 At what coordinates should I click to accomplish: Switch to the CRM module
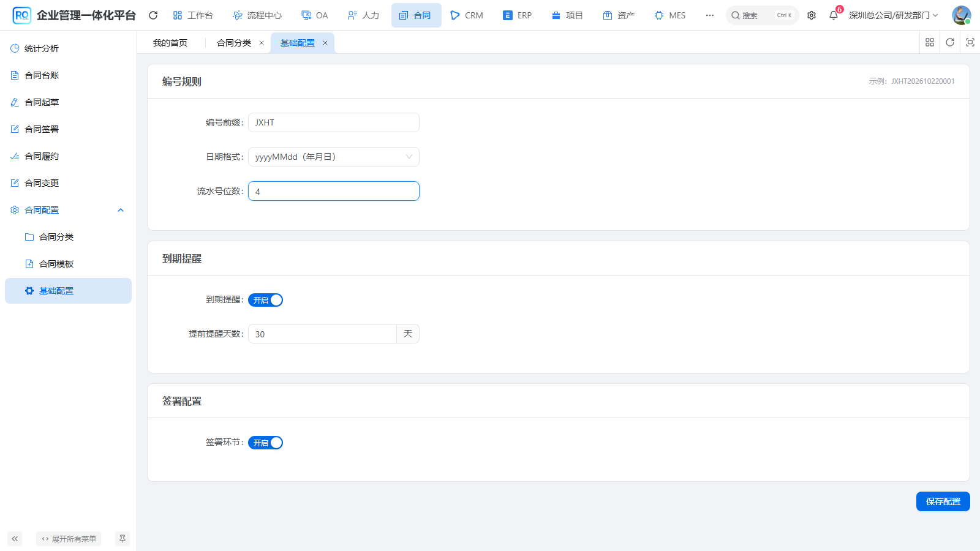click(x=467, y=15)
